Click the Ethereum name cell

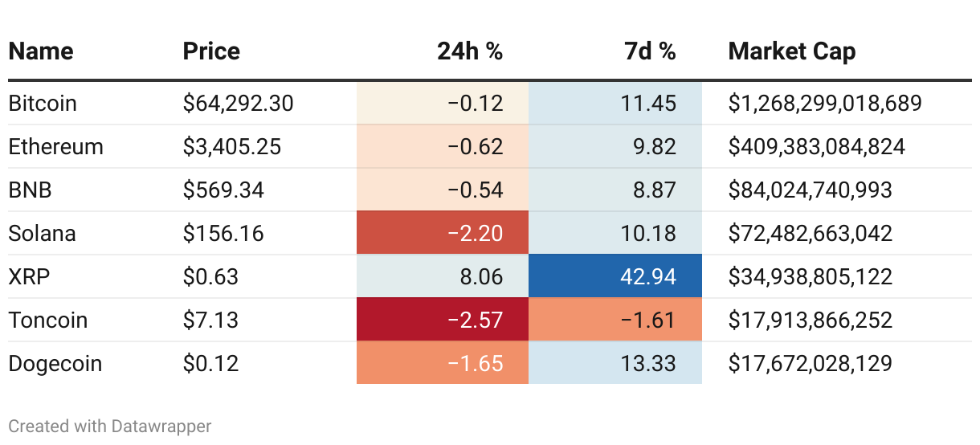(56, 146)
